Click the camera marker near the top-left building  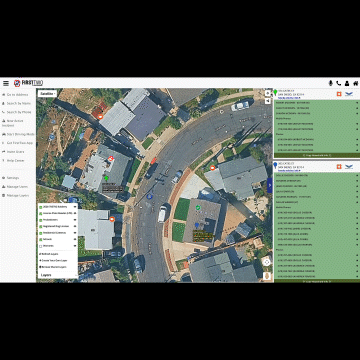click(100, 117)
